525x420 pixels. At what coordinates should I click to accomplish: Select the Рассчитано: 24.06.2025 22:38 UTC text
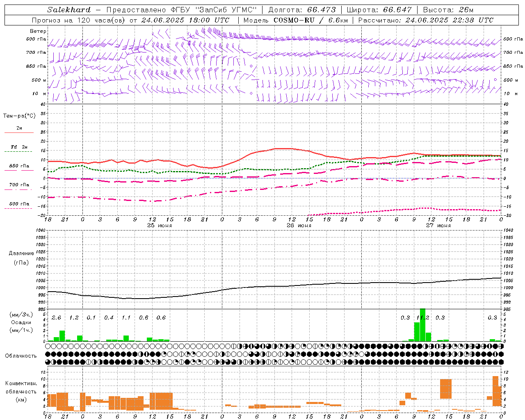point(426,20)
